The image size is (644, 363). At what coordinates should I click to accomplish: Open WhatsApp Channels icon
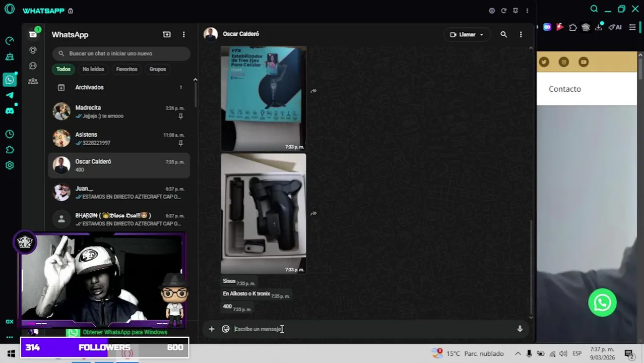(33, 66)
